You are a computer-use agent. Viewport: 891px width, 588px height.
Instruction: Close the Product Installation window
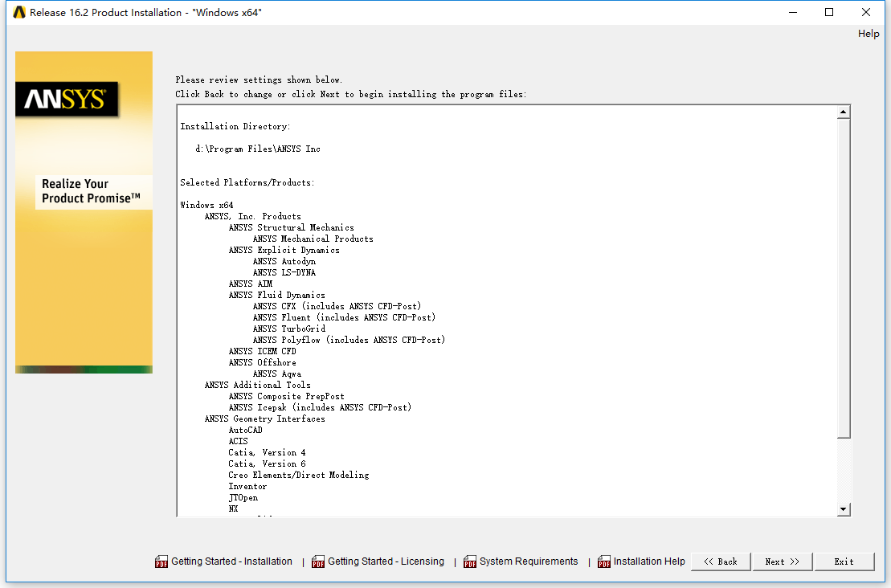866,13
